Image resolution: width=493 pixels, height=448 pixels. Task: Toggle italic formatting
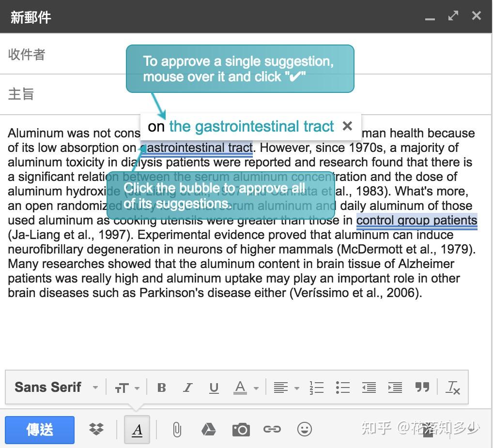[x=188, y=388]
